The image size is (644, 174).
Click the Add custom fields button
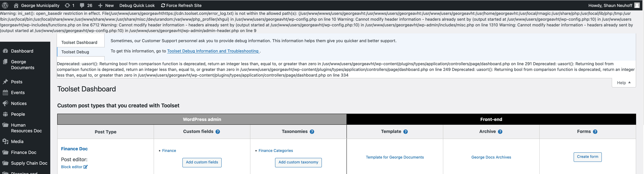[202, 162]
